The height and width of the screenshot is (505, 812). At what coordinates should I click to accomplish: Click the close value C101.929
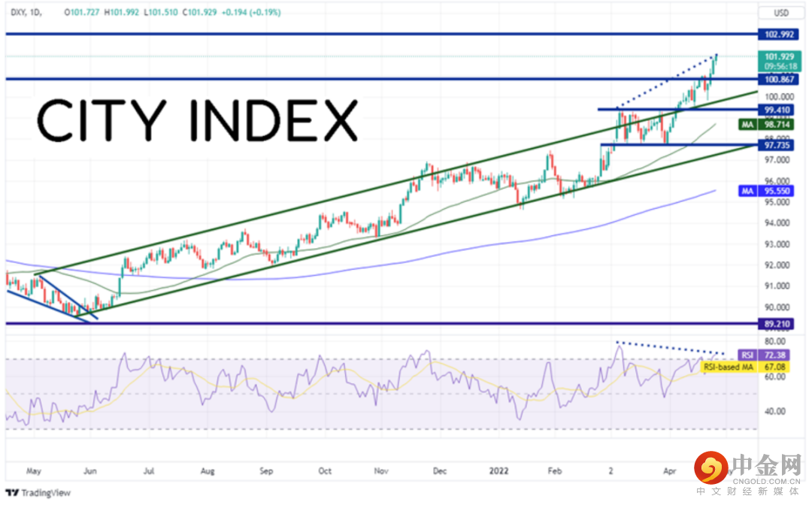point(199,12)
